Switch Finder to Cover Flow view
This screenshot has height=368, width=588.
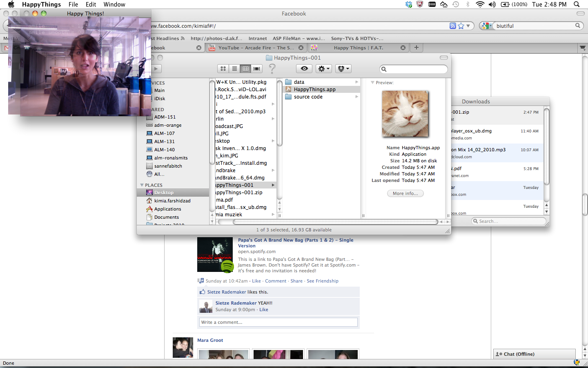257,69
